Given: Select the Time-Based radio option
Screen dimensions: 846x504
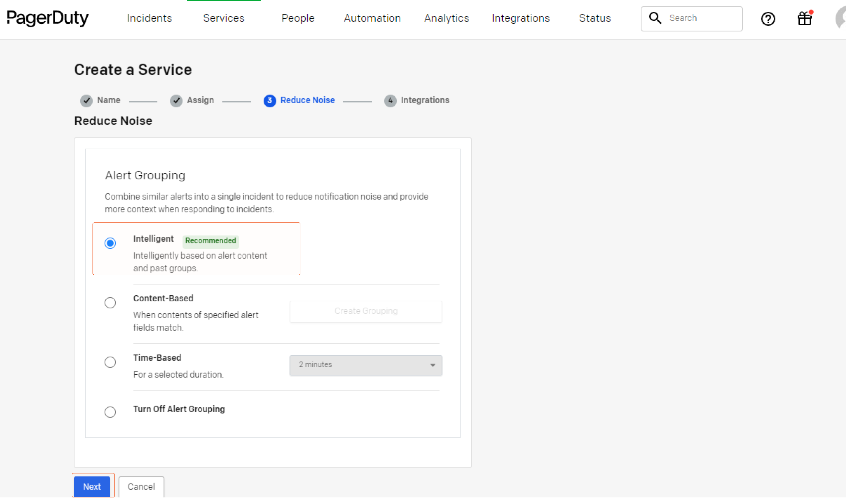Looking at the screenshot, I should [x=110, y=362].
